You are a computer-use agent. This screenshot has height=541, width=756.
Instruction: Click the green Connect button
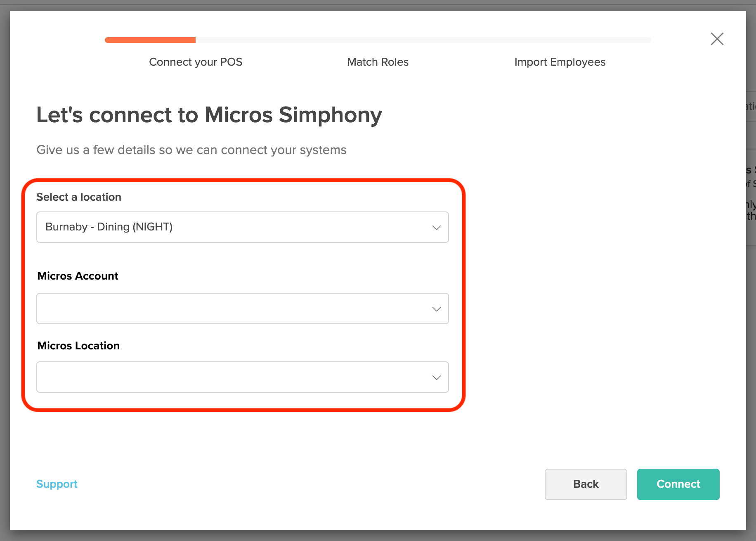[x=678, y=484]
